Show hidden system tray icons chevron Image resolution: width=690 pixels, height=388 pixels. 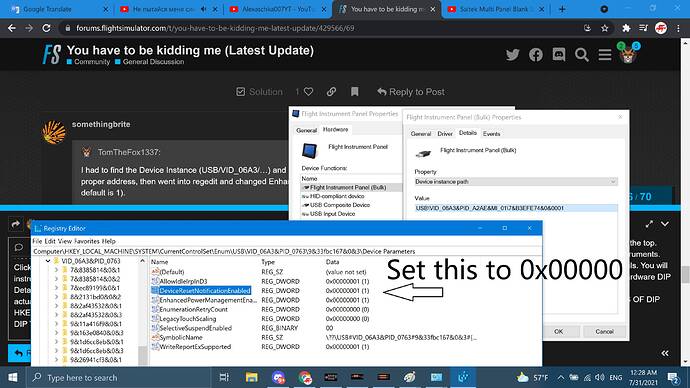(x=561, y=377)
